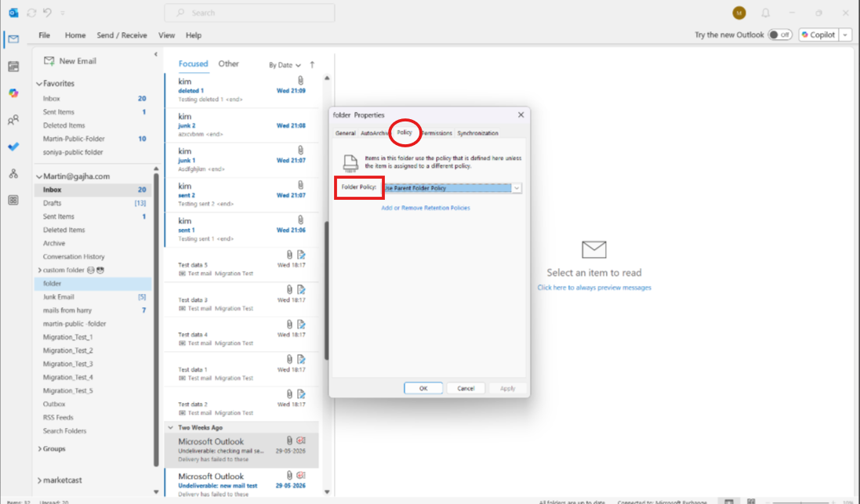Toggle Try the new Outlook switch
Image resolution: width=860 pixels, height=504 pixels.
tap(779, 34)
